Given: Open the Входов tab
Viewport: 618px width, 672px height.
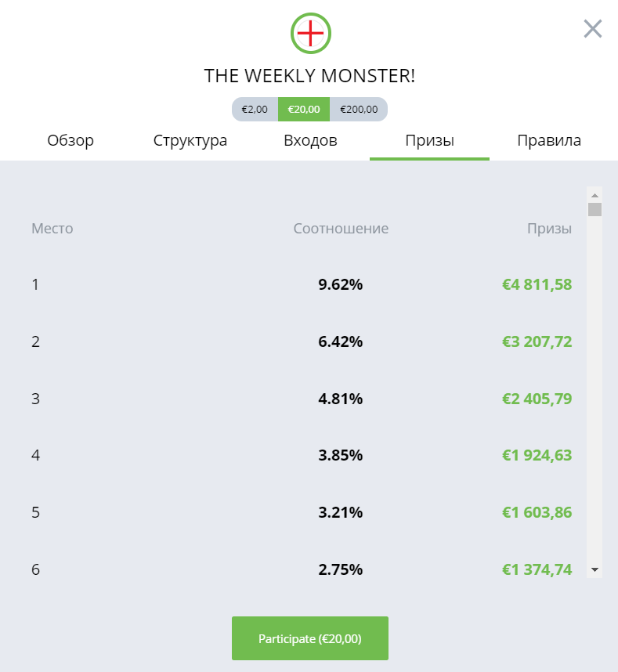Looking at the screenshot, I should point(310,140).
